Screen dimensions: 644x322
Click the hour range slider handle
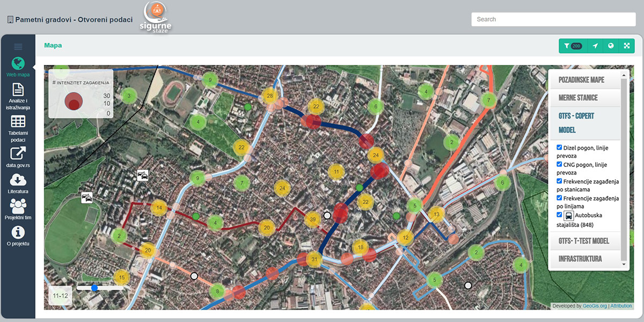pyautogui.click(x=94, y=288)
